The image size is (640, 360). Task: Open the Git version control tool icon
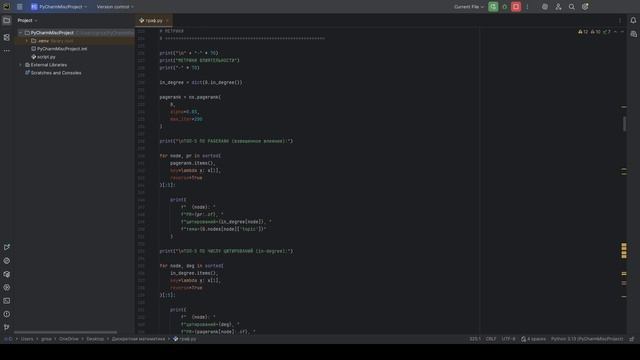coord(7,327)
